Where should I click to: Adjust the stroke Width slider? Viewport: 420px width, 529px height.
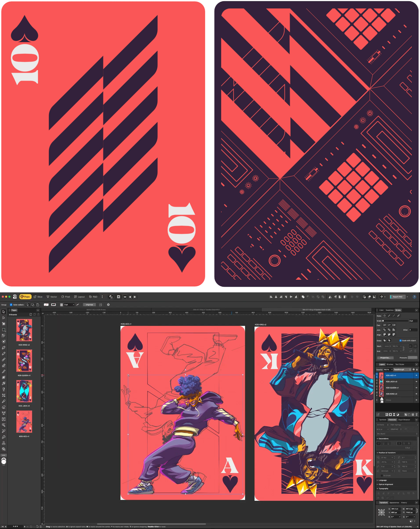(x=395, y=321)
